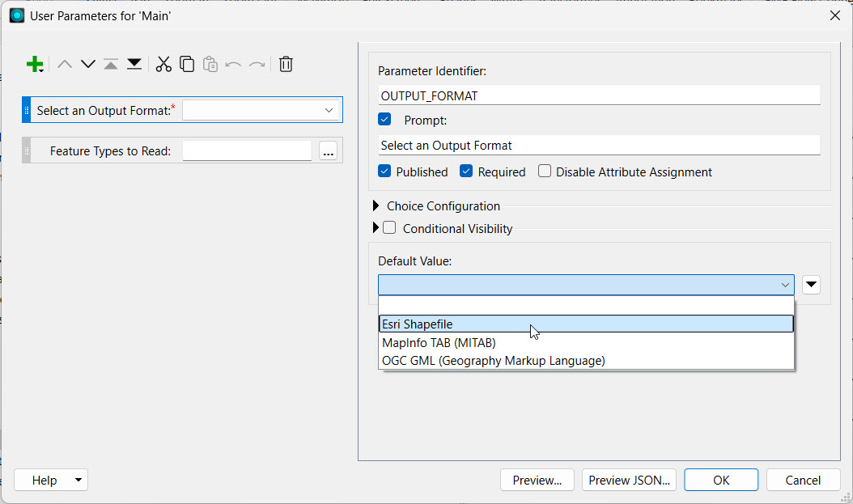Screen dimensions: 853x504
Task: Expand the Conditional Visibility section
Action: 376,228
